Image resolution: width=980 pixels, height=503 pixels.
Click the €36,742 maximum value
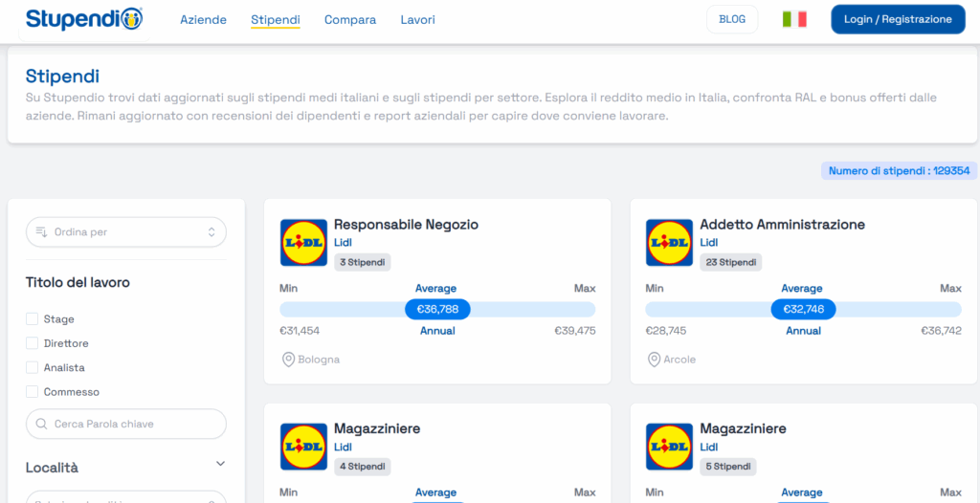(942, 331)
